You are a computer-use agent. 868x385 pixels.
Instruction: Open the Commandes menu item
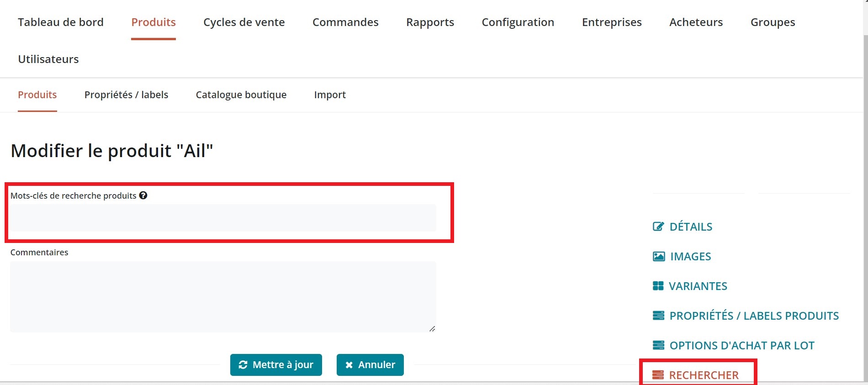[x=345, y=22]
